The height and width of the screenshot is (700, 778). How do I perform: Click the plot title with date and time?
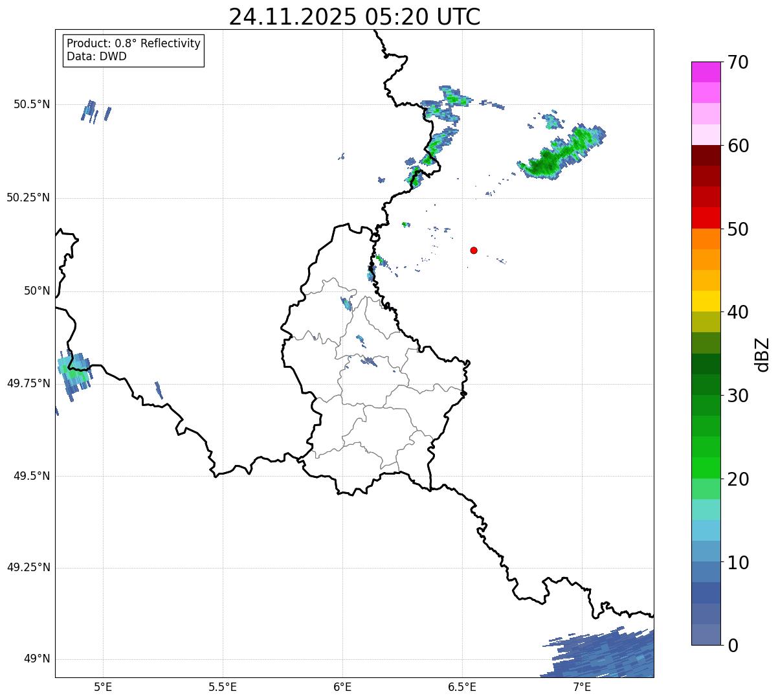tap(355, 17)
